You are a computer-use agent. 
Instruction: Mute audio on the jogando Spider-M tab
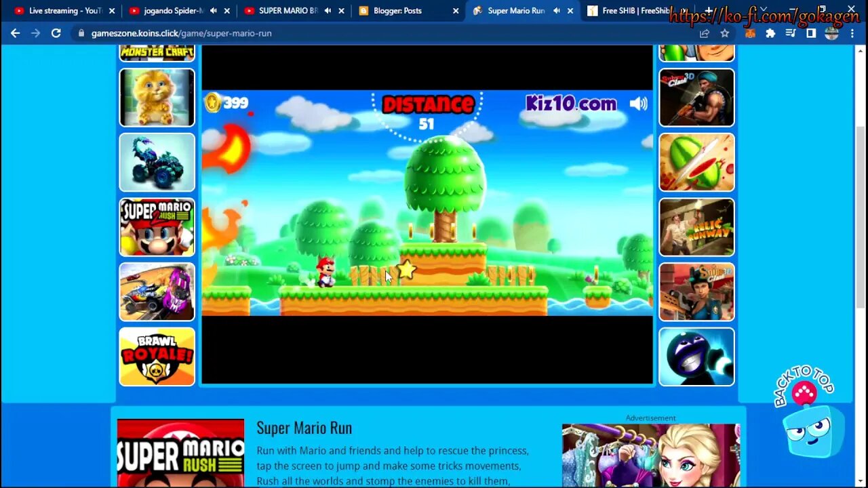coord(214,11)
